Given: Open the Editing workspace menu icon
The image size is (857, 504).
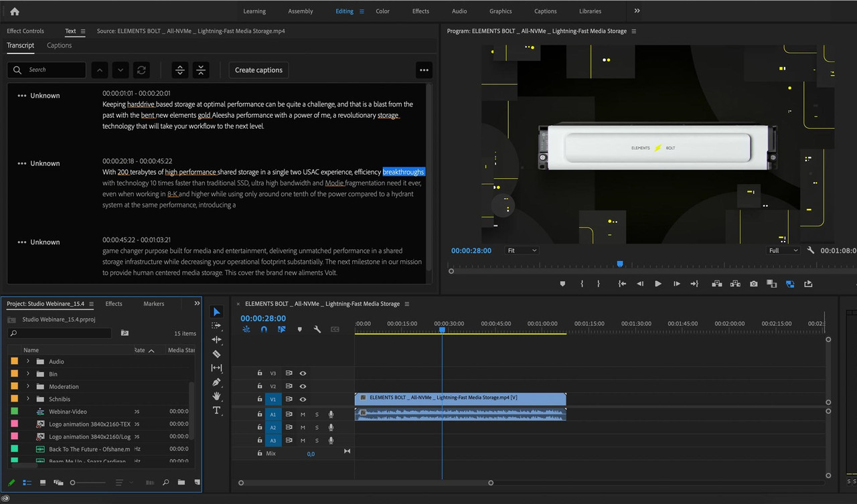Looking at the screenshot, I should (362, 11).
